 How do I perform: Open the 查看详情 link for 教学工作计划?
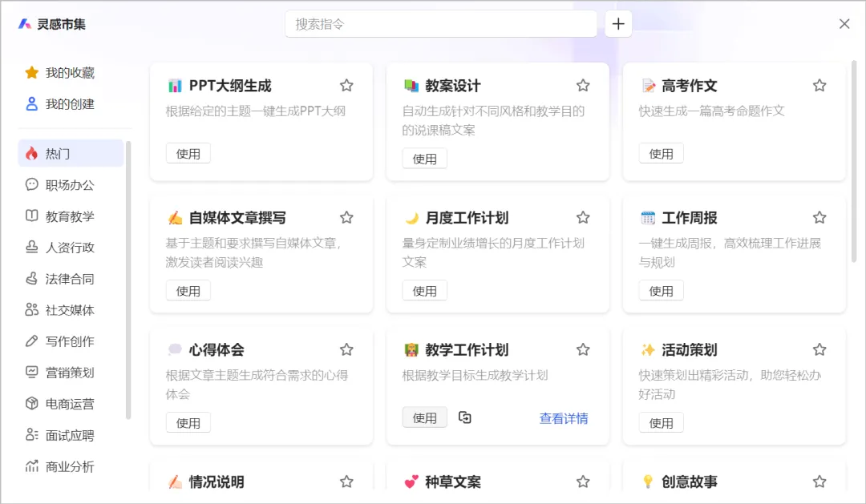[x=564, y=418]
